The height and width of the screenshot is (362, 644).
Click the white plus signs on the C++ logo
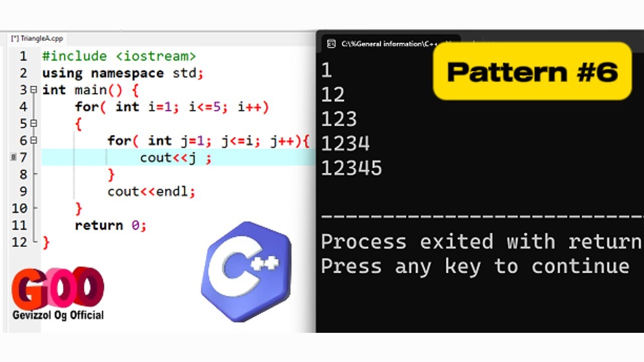266,262
